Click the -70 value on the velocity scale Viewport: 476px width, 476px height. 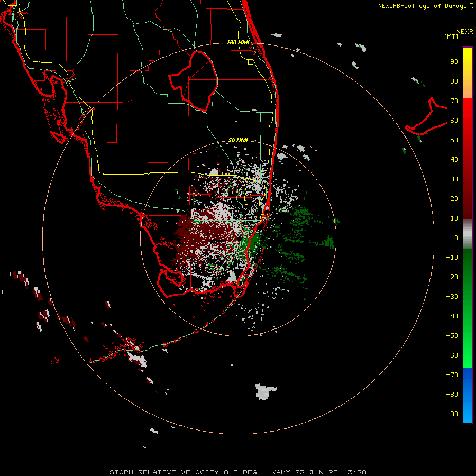coord(452,374)
